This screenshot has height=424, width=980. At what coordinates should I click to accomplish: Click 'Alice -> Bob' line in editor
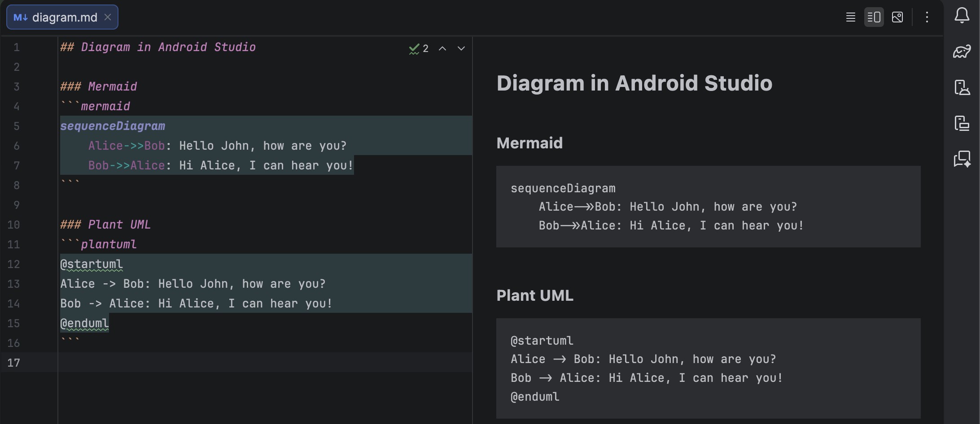click(x=193, y=284)
